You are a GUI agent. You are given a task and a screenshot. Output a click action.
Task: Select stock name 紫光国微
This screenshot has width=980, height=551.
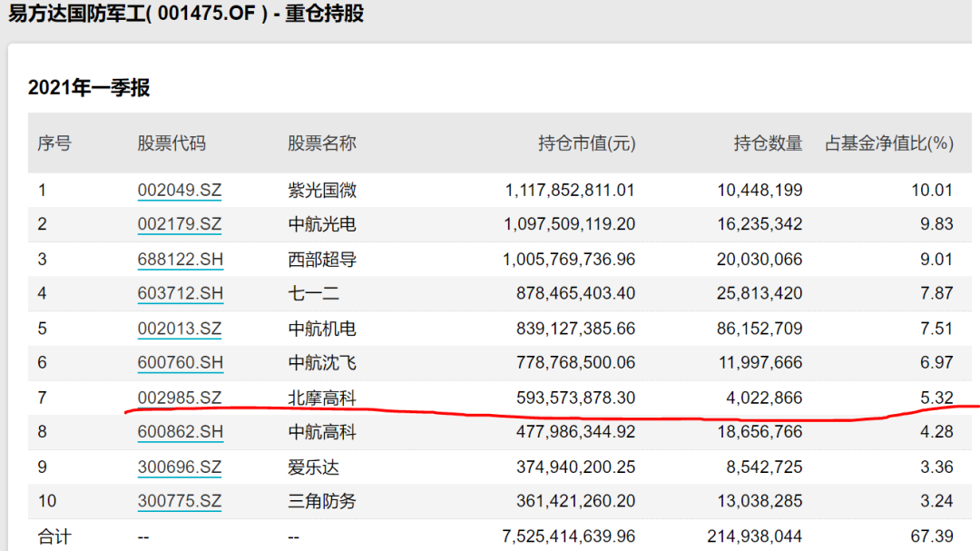coord(322,190)
